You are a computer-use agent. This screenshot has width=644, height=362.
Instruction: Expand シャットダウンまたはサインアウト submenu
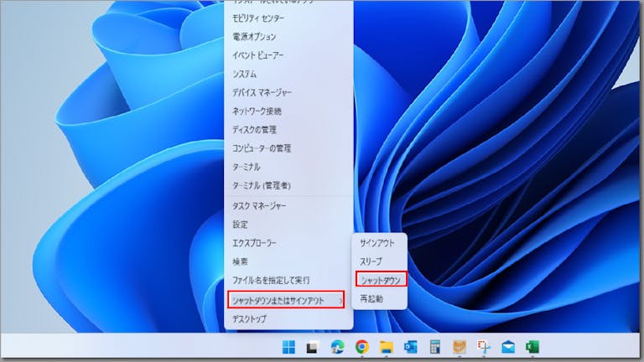click(286, 300)
